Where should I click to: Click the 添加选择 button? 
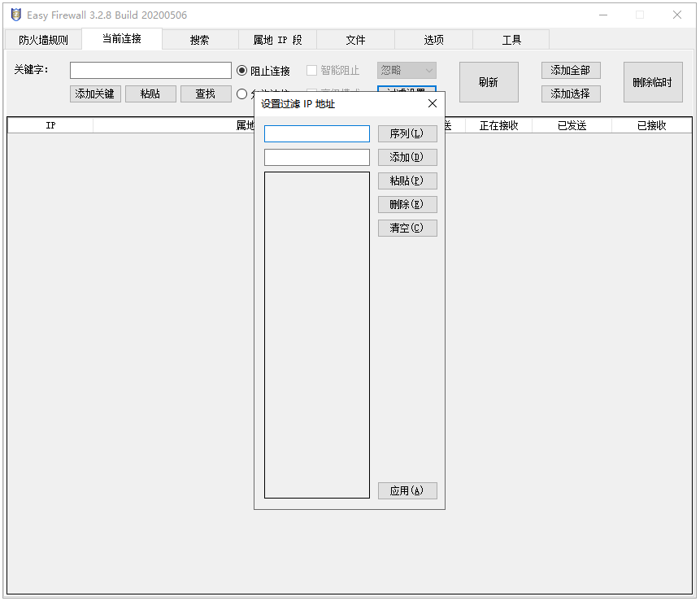(x=571, y=94)
